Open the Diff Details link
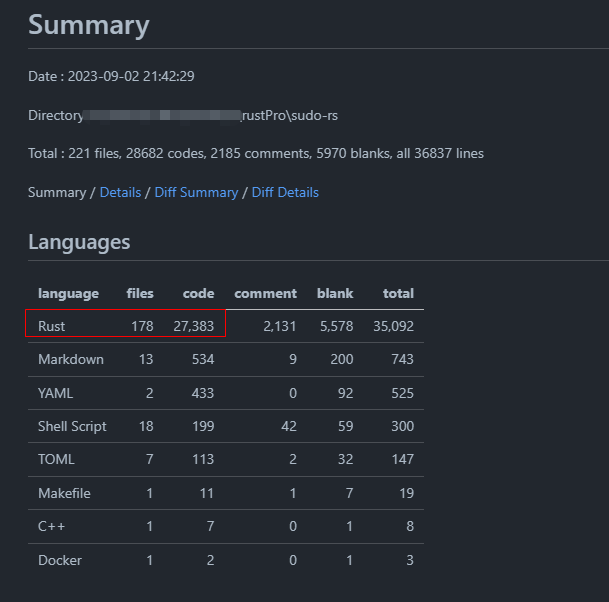609x602 pixels. (285, 192)
